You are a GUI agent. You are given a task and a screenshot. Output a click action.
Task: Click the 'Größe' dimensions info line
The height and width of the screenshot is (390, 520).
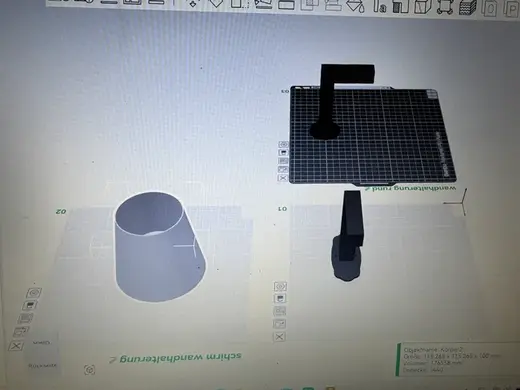452,356
